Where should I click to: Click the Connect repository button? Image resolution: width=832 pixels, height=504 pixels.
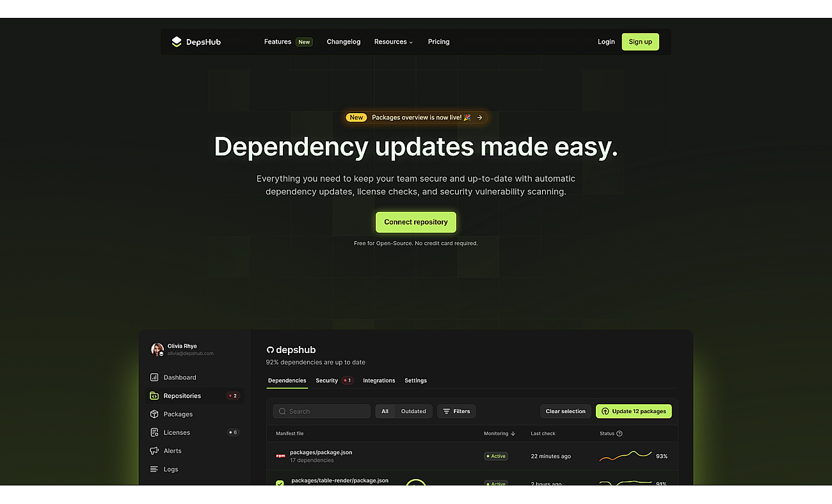[416, 222]
